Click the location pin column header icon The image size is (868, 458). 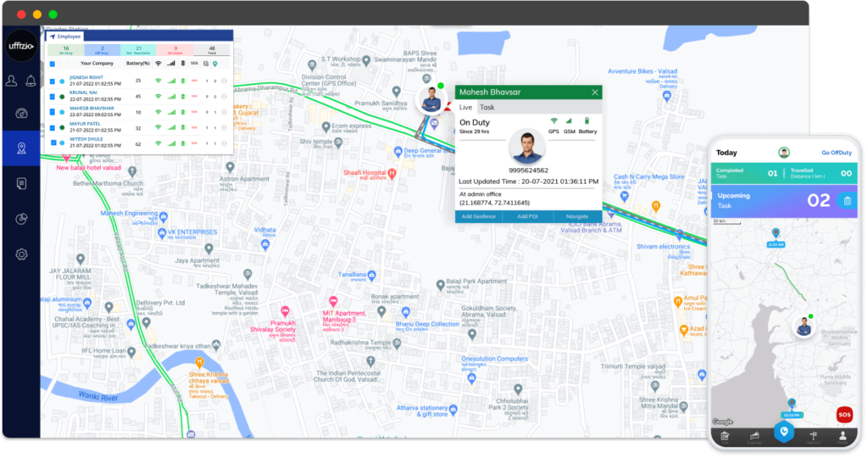tap(215, 64)
